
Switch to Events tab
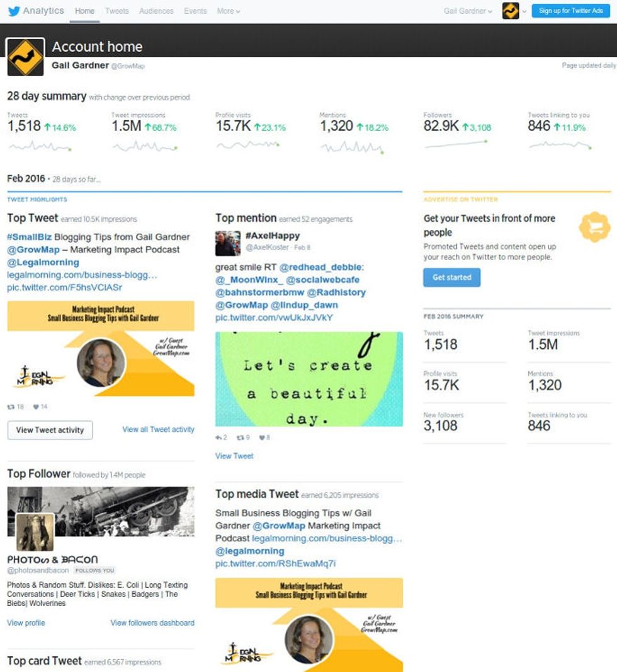(x=195, y=11)
